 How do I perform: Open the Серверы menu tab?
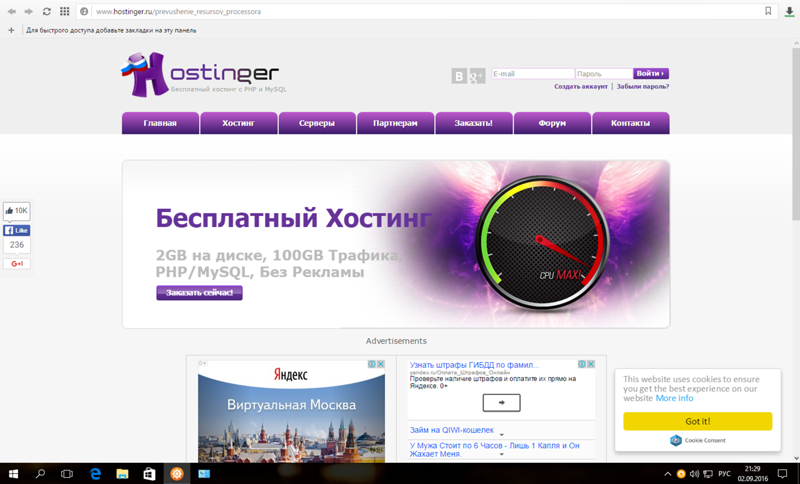coord(317,123)
